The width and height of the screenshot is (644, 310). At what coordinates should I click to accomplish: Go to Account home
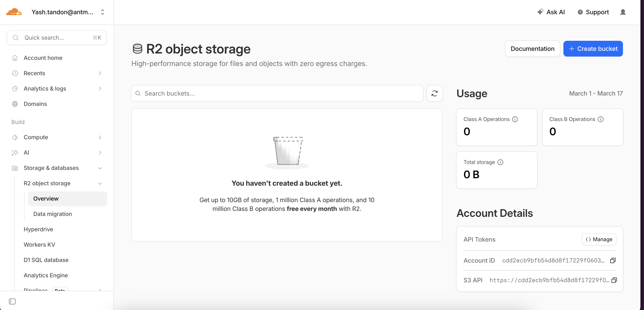(x=43, y=58)
